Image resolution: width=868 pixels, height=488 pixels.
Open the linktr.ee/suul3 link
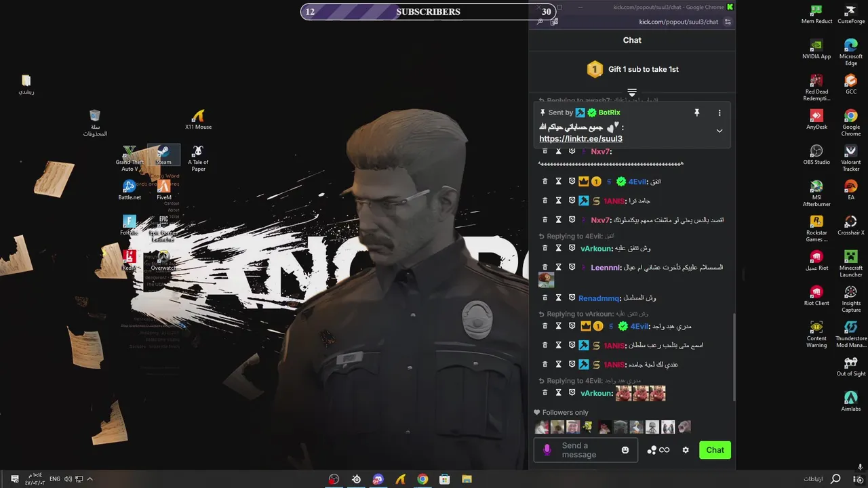pos(580,138)
